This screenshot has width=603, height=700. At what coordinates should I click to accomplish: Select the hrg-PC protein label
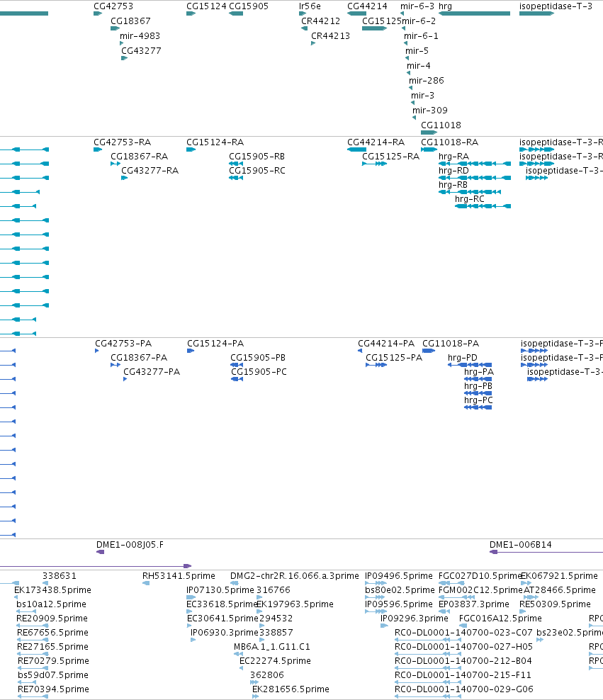[x=478, y=400]
